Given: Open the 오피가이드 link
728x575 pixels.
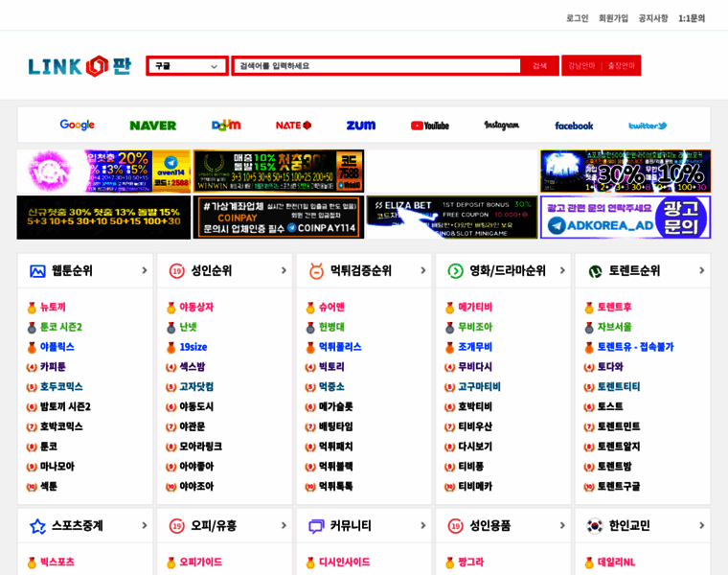Looking at the screenshot, I should click(200, 563).
